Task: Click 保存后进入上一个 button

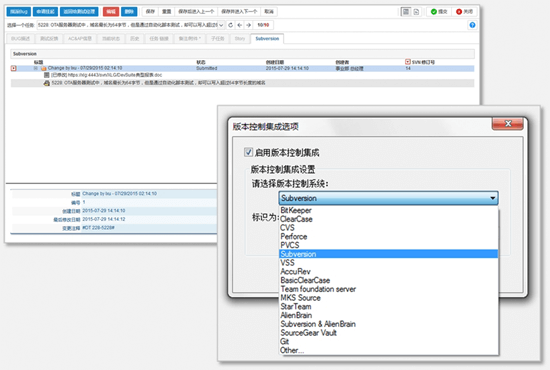Action: 196,12
